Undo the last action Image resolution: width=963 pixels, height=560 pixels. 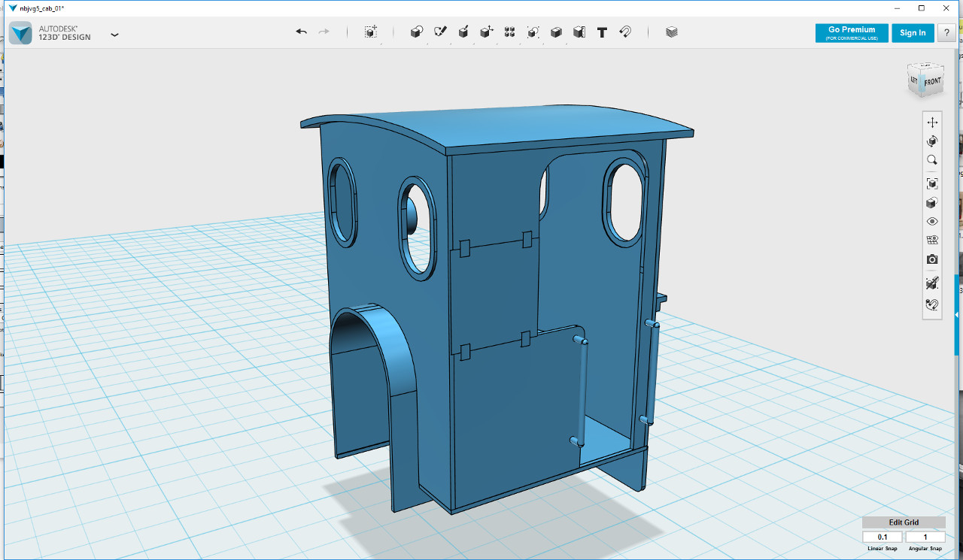(x=302, y=32)
